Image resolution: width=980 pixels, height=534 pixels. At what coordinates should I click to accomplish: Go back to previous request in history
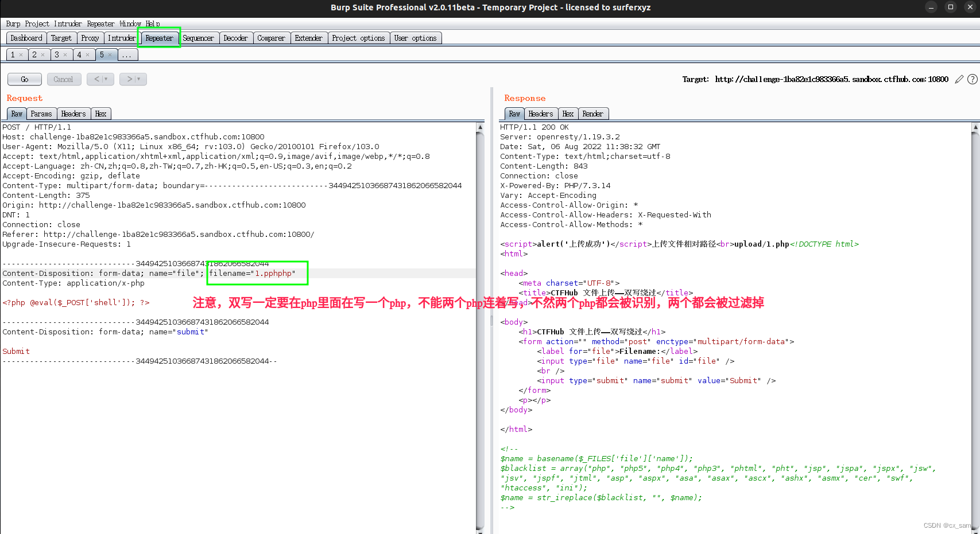(x=96, y=79)
